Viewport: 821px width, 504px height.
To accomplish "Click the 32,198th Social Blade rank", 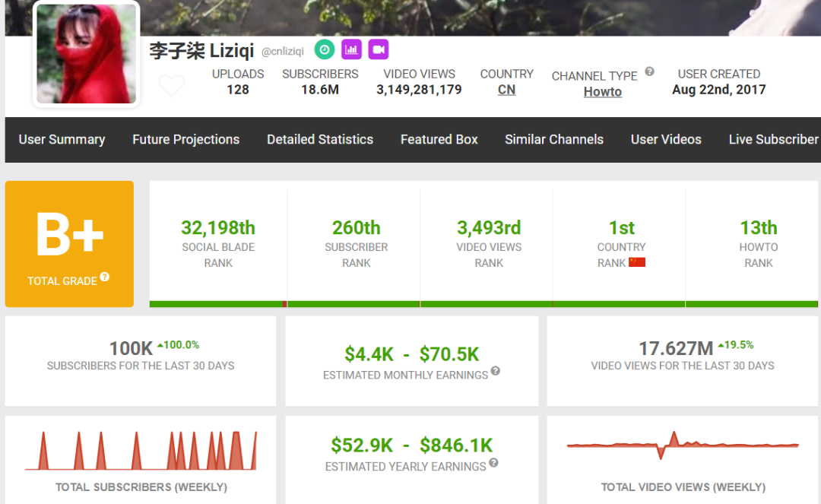I will (x=218, y=228).
